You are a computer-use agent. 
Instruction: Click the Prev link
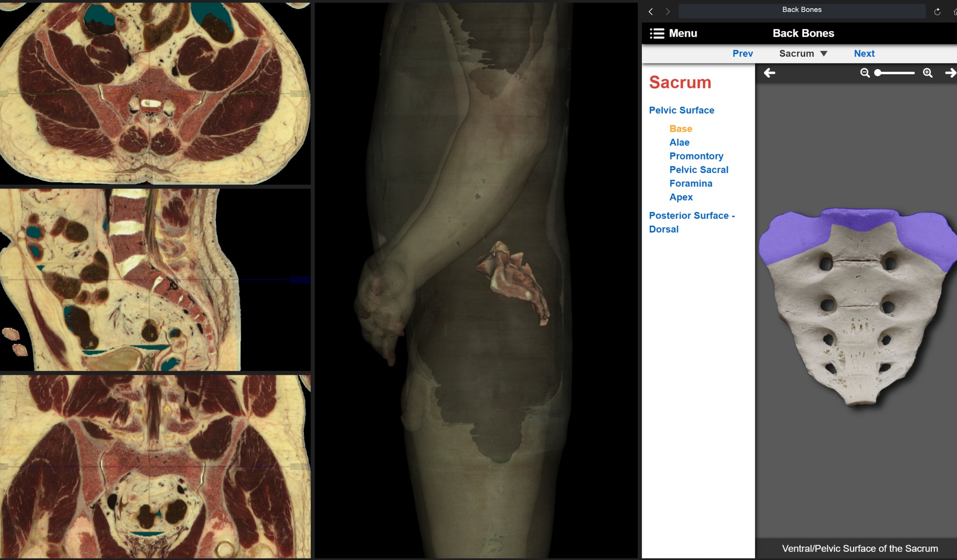click(x=742, y=54)
